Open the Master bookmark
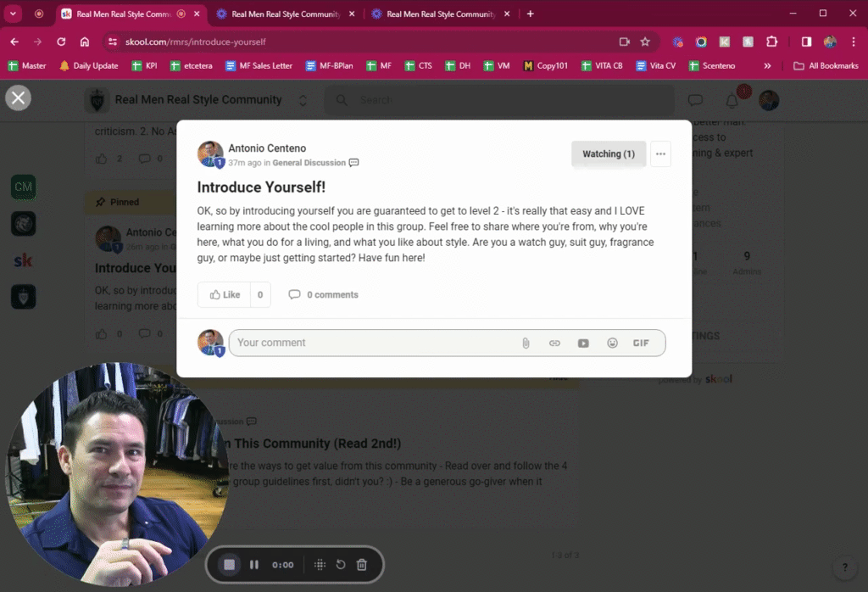The width and height of the screenshot is (868, 592). [27, 66]
